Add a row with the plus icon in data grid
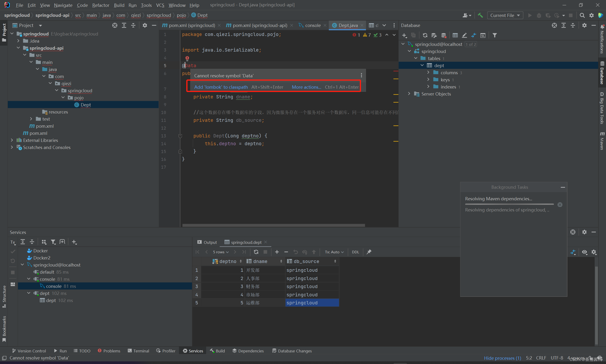The width and height of the screenshot is (606, 364). pyautogui.click(x=277, y=252)
